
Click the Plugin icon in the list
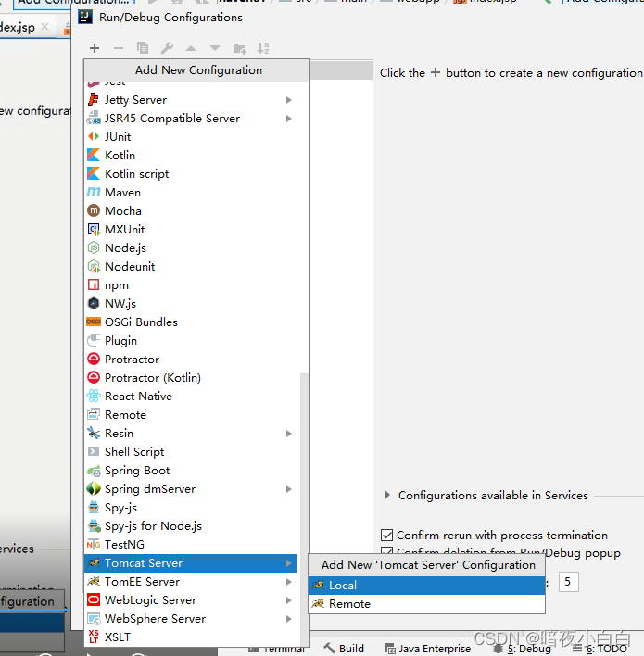[94, 341]
